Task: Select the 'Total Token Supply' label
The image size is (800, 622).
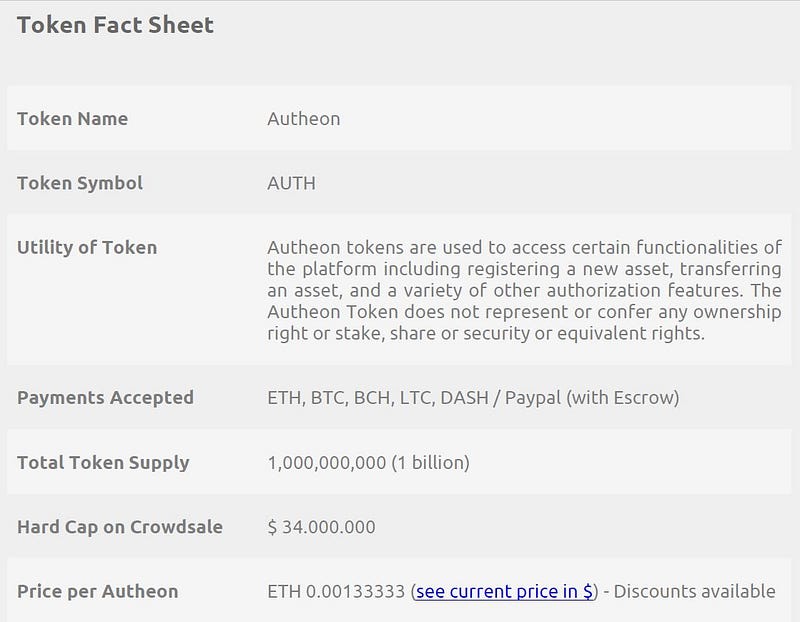Action: (x=103, y=462)
